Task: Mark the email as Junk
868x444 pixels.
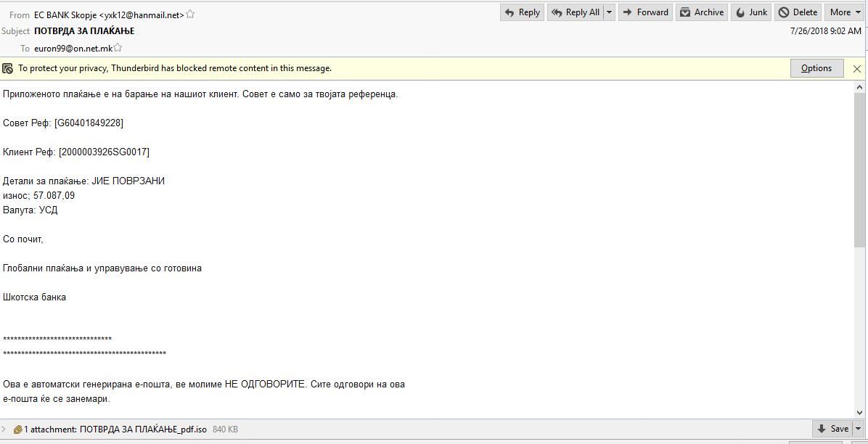Action: [750, 12]
